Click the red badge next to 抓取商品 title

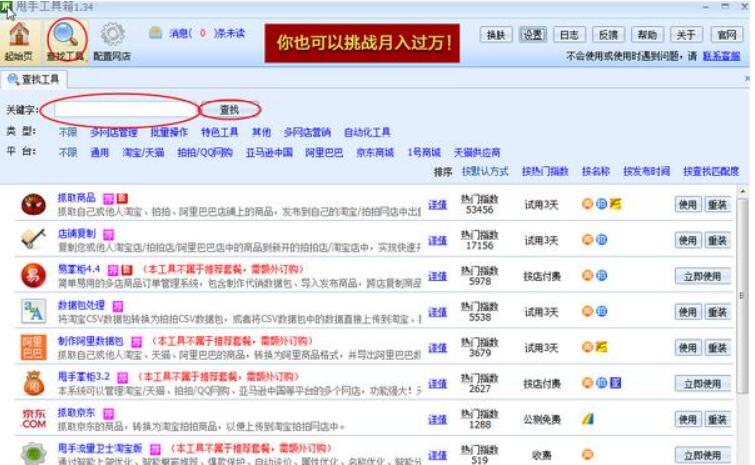(x=122, y=198)
